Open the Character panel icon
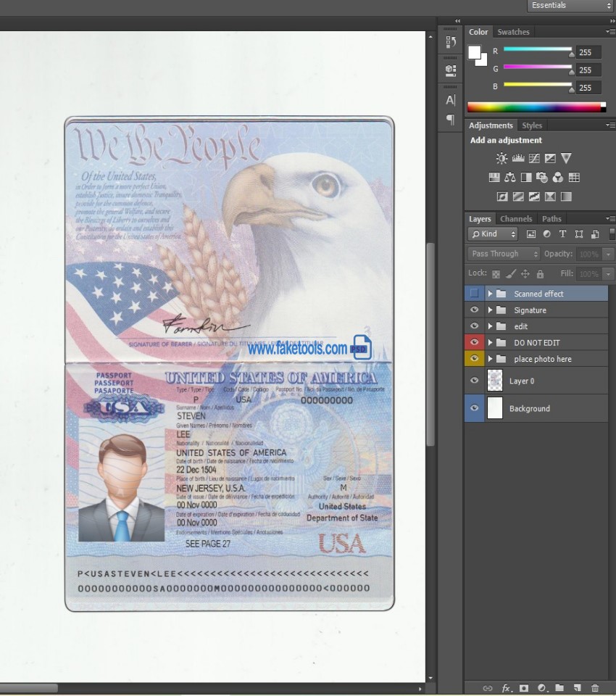 pyautogui.click(x=451, y=100)
